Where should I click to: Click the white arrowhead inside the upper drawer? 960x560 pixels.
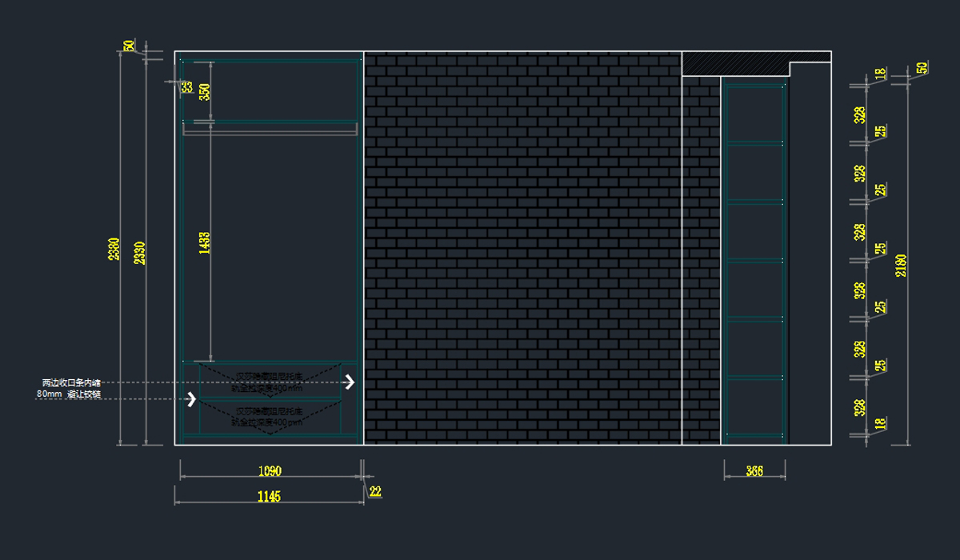(349, 382)
